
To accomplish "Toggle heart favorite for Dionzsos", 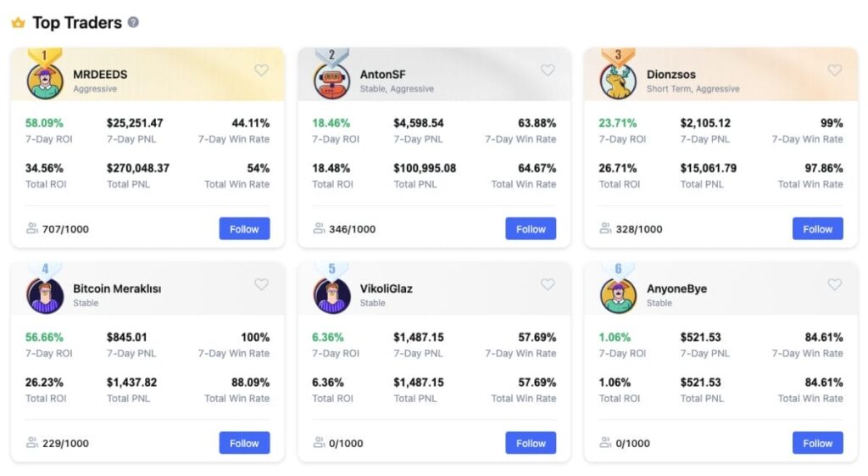I will 834,70.
